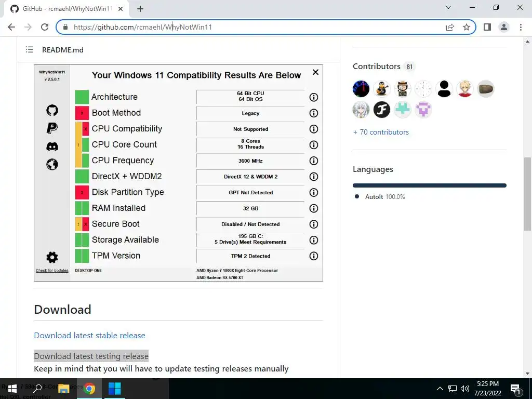Open Download latest testing release link
Image resolution: width=532 pixels, height=399 pixels.
91,356
